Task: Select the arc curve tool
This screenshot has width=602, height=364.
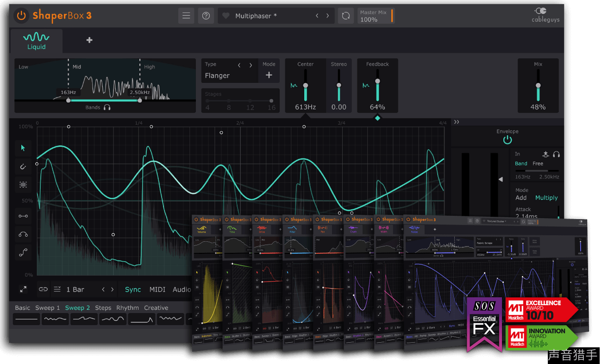Action: [23, 234]
